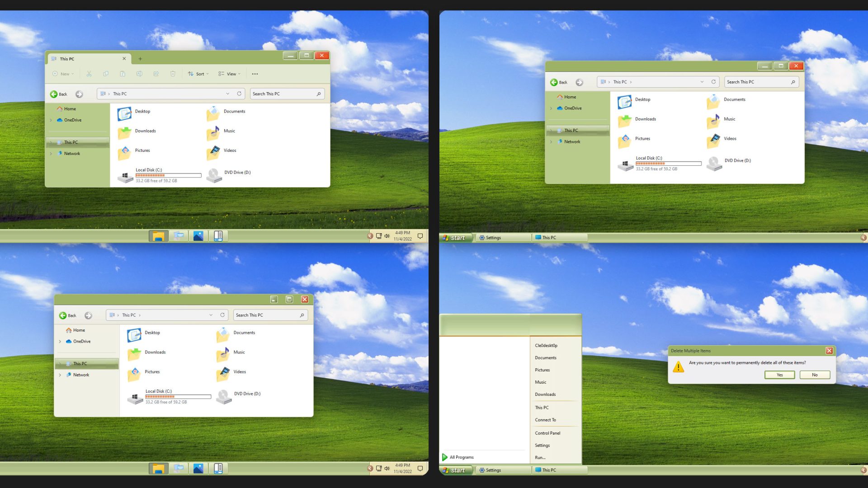Open the View dropdown menu

tap(229, 73)
